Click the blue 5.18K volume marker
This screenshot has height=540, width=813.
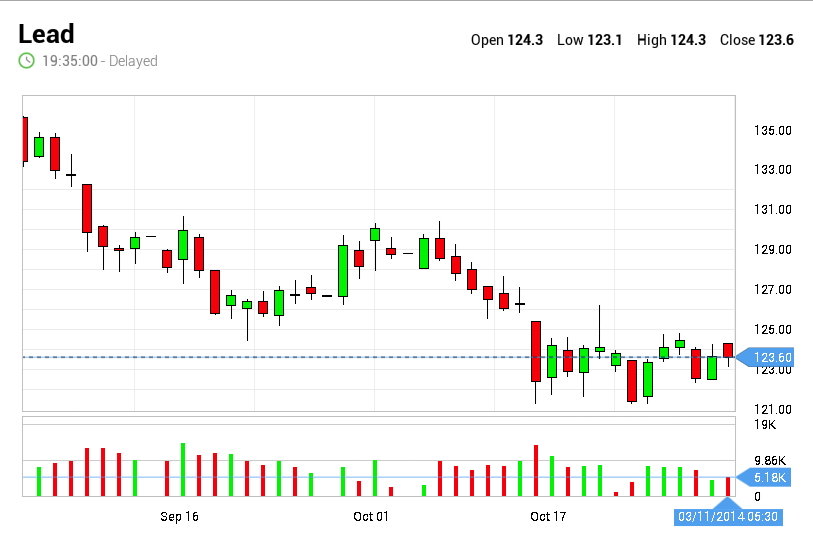click(x=765, y=477)
